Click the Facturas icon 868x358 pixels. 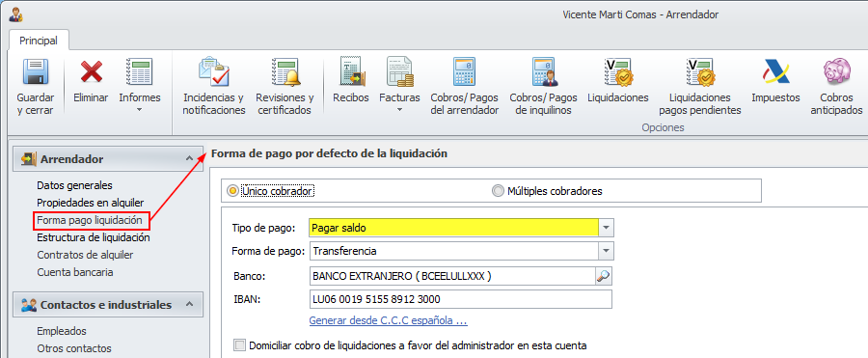coord(399,71)
